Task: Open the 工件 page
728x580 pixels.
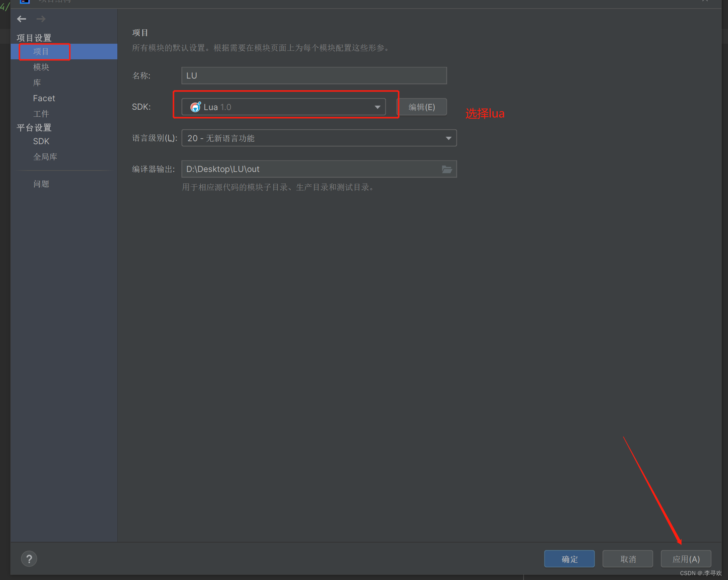Action: click(x=41, y=114)
